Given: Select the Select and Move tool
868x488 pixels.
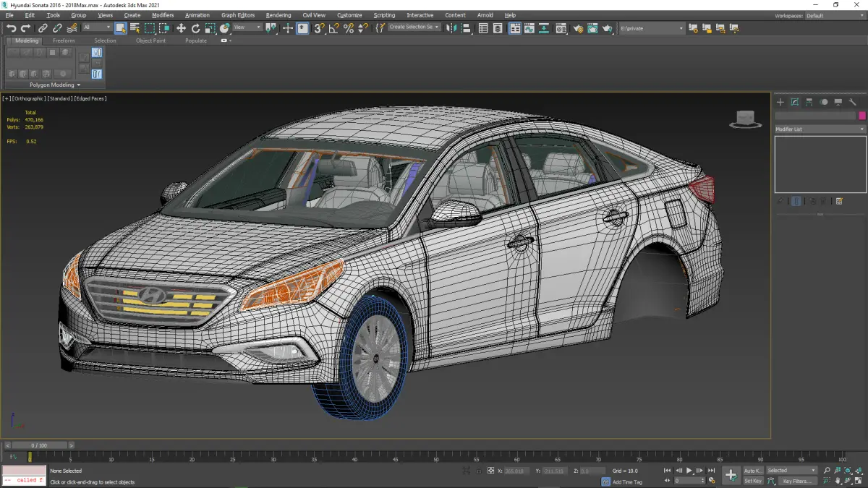Looking at the screenshot, I should point(181,28).
